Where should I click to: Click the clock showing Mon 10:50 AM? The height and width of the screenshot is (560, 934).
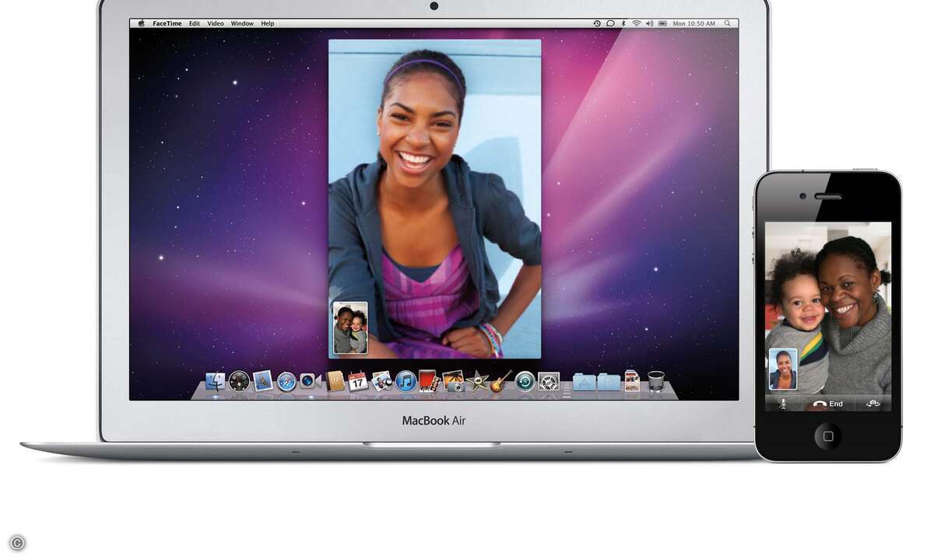694,24
